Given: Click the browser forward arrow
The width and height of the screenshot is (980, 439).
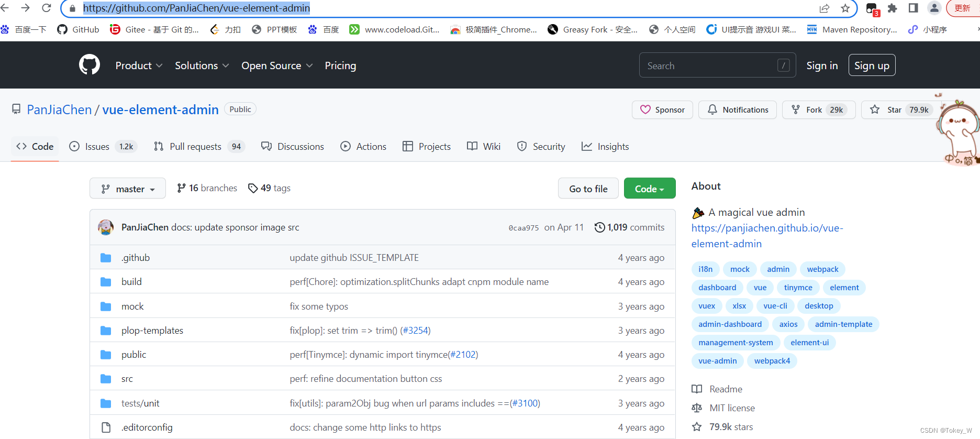Looking at the screenshot, I should (25, 8).
